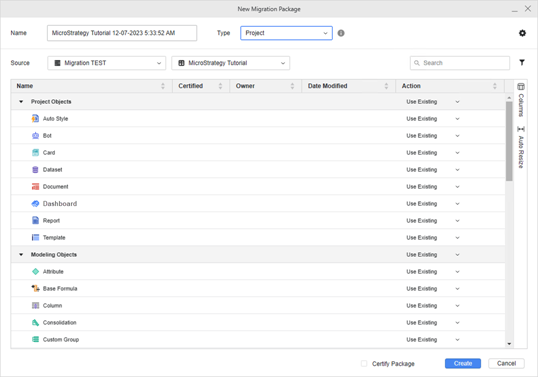Select the Base Formula icon
The image size is (538, 377).
(x=35, y=288)
